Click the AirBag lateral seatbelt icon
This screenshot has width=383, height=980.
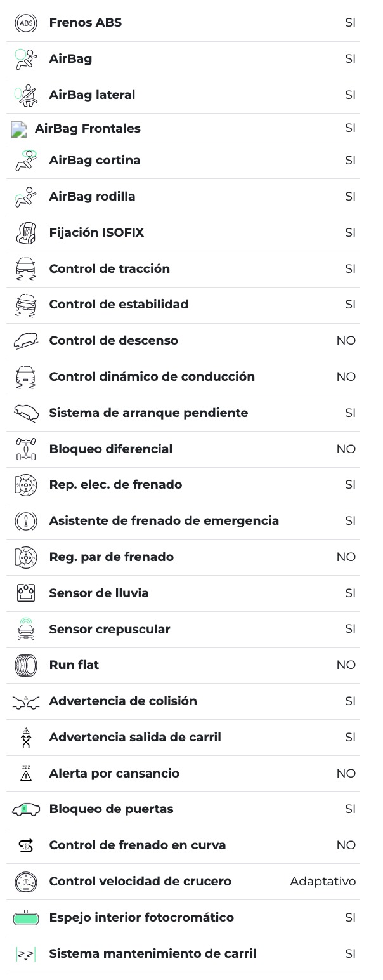[25, 95]
